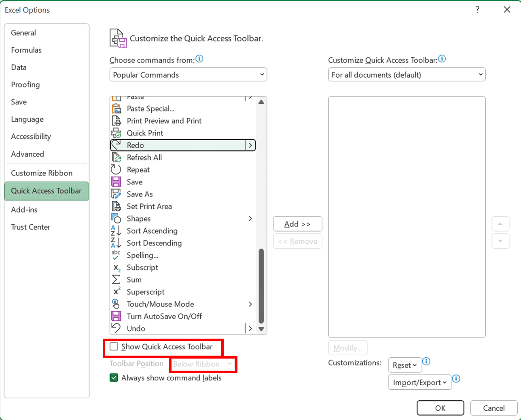Screen dimensions: 521x420
Task: Click the Spelling abc checkmark icon
Action: [116, 255]
